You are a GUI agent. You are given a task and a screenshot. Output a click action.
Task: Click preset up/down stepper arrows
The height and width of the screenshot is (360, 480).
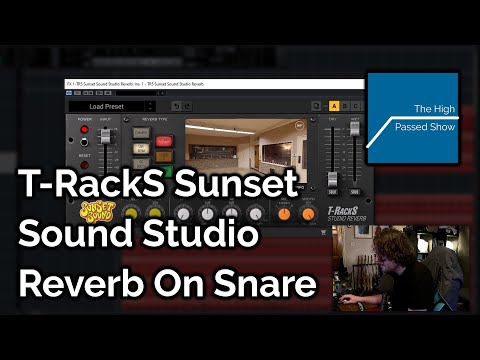pyautogui.click(x=150, y=107)
